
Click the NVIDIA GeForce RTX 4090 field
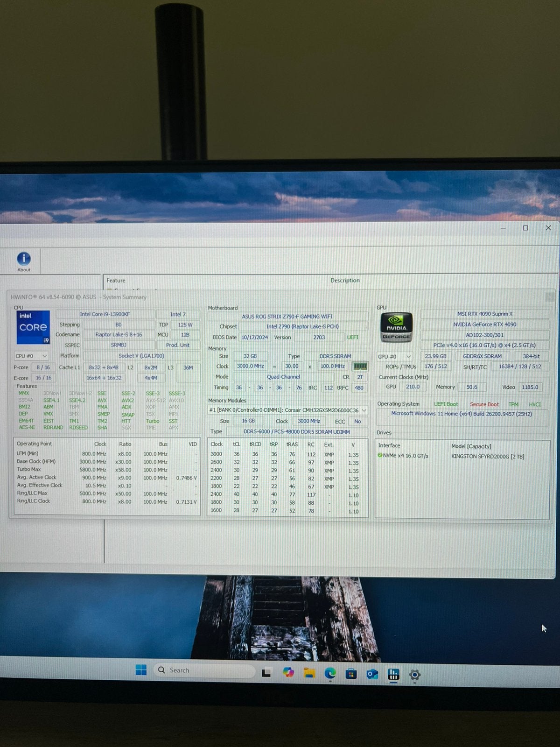[x=485, y=324]
